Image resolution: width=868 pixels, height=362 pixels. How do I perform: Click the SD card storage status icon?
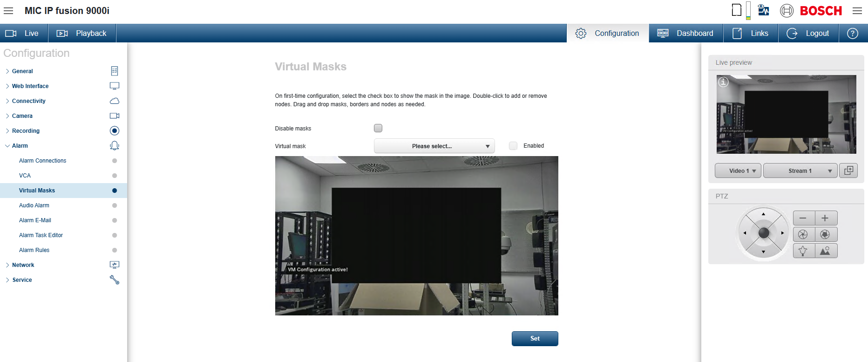737,10
